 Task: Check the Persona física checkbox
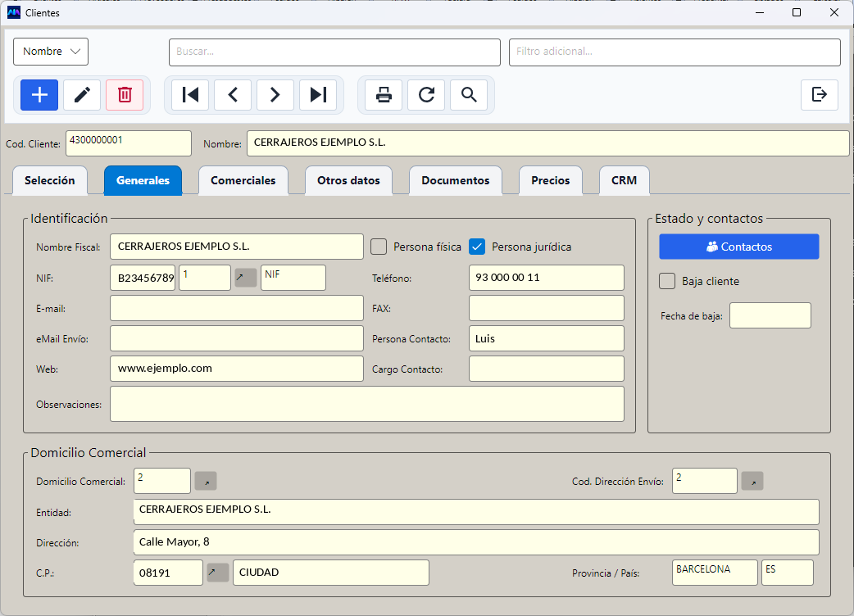[x=379, y=247]
